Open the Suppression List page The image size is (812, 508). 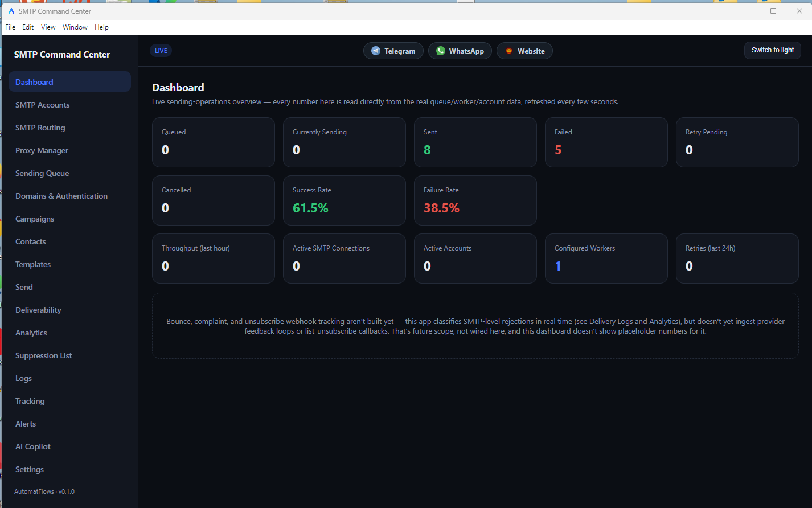69,355
